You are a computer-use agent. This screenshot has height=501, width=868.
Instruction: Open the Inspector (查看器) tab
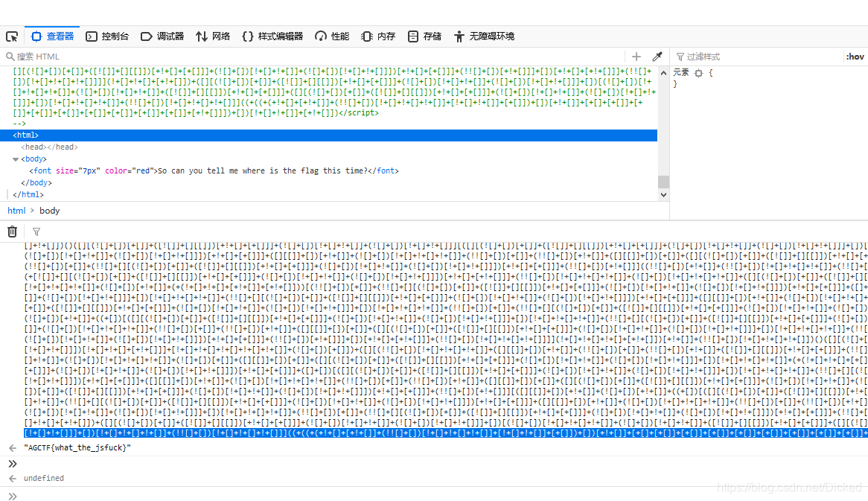point(53,36)
